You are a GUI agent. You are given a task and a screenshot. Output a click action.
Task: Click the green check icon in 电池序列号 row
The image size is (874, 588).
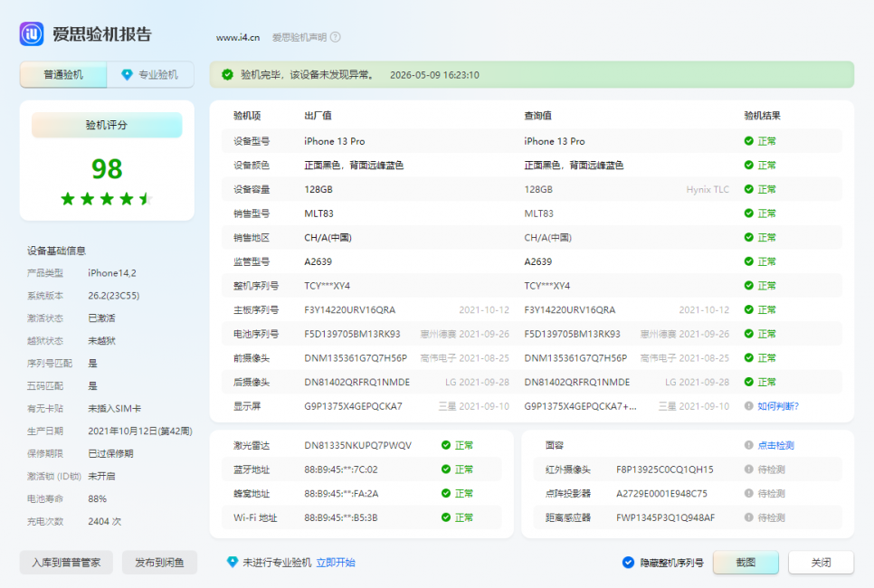pos(749,334)
